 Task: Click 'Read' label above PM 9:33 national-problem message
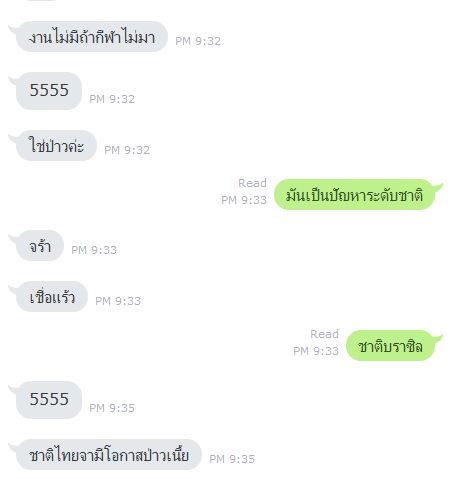[x=252, y=183]
